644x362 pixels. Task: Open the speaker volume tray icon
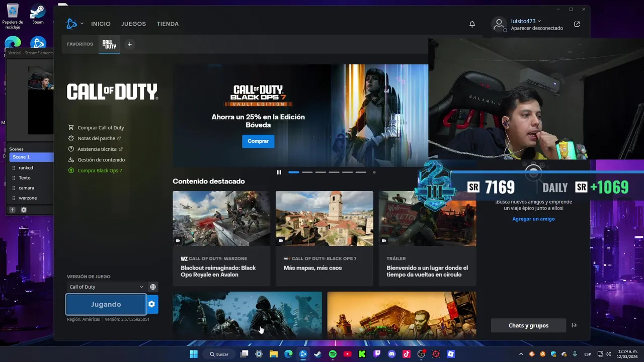tap(609, 354)
